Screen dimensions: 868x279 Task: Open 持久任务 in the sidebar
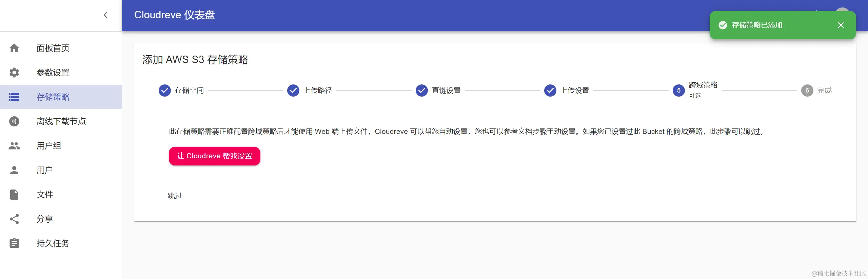pos(61,243)
